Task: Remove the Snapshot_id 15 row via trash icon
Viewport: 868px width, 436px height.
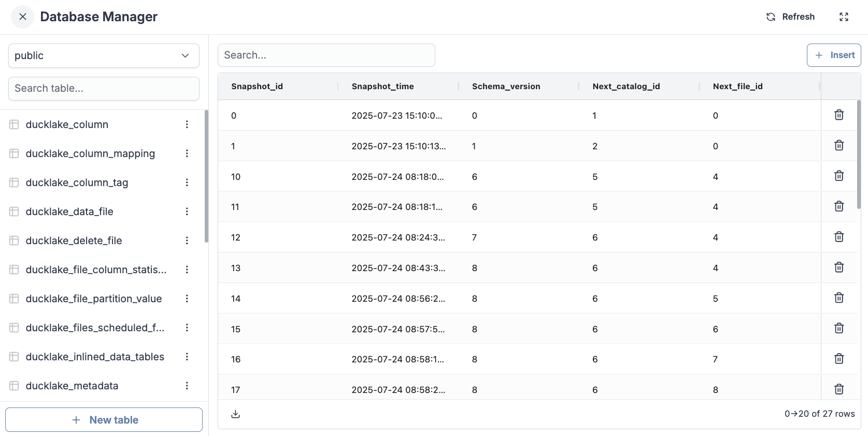Action: (x=839, y=328)
